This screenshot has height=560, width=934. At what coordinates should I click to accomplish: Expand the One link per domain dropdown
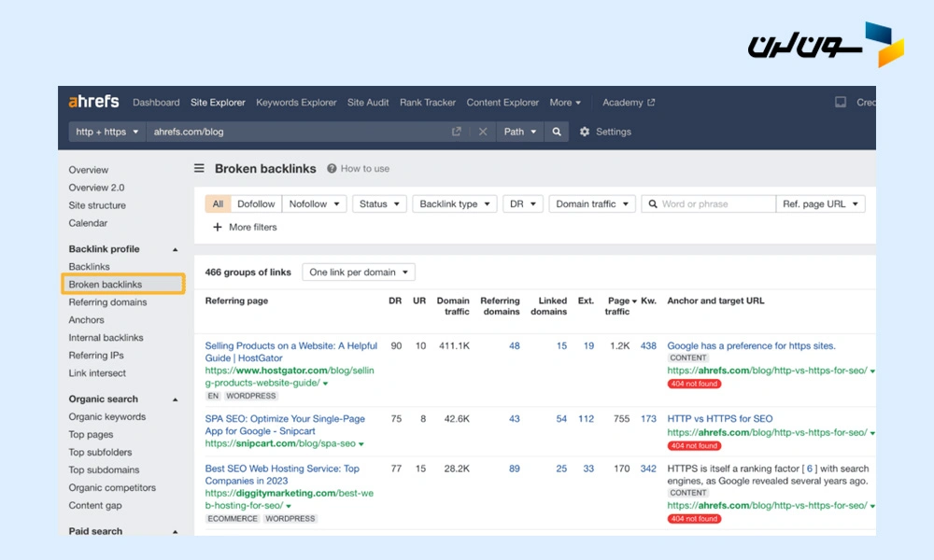(x=359, y=273)
